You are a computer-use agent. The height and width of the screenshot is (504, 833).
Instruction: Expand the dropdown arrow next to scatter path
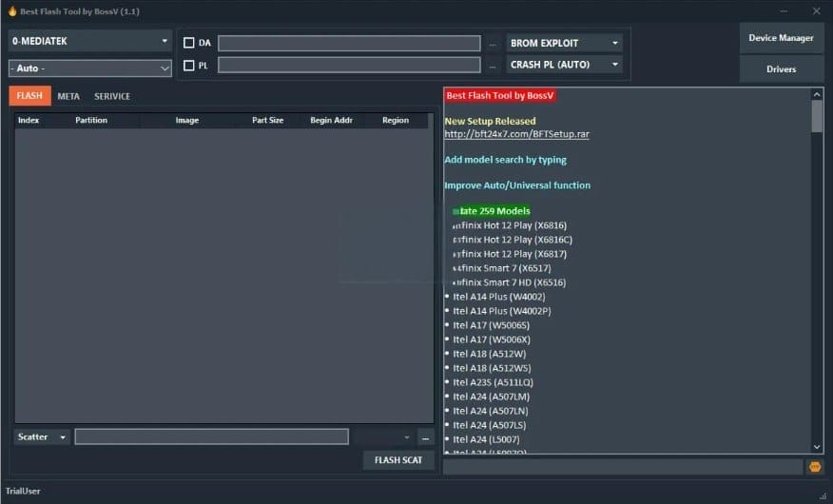[407, 437]
